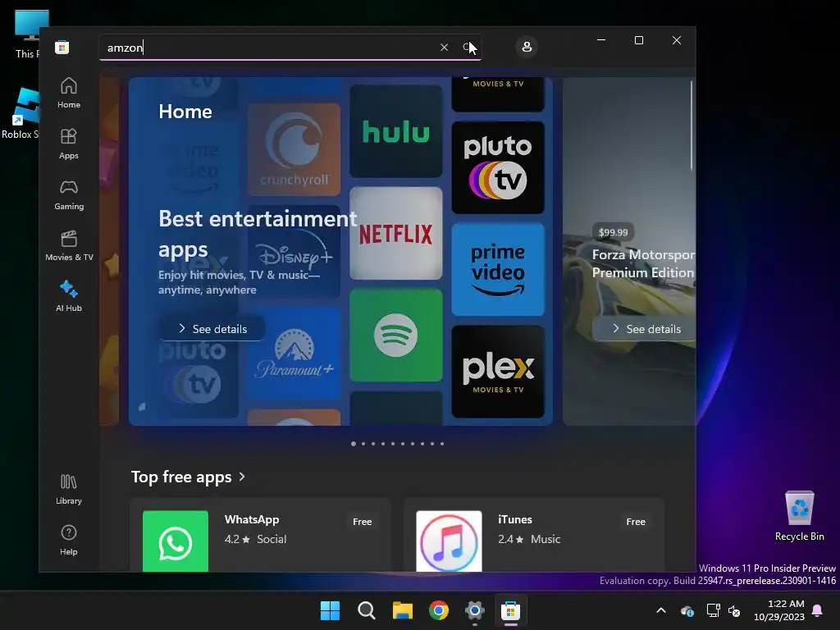
Task: Clear the search box text
Action: [x=444, y=47]
